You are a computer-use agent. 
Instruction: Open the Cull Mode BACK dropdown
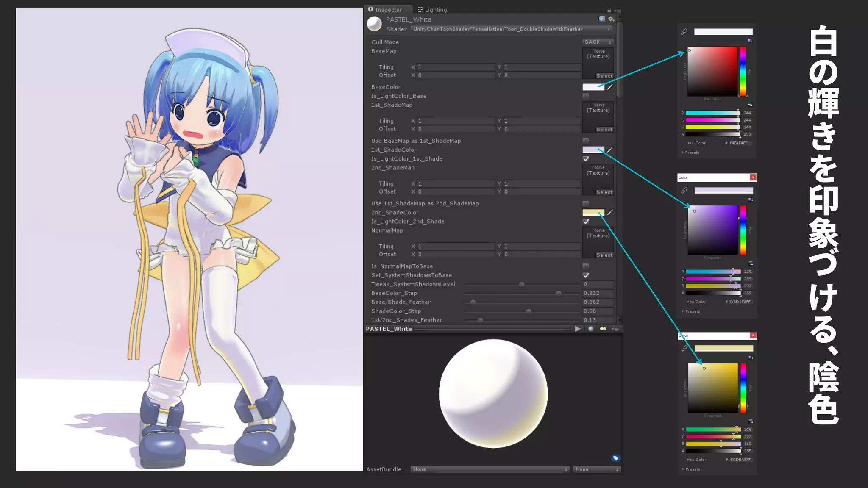(x=598, y=42)
